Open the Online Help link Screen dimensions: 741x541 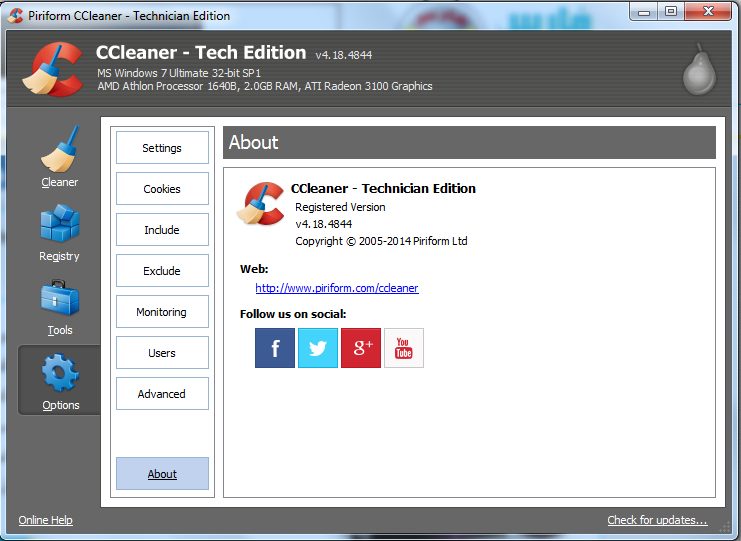pyautogui.click(x=45, y=520)
